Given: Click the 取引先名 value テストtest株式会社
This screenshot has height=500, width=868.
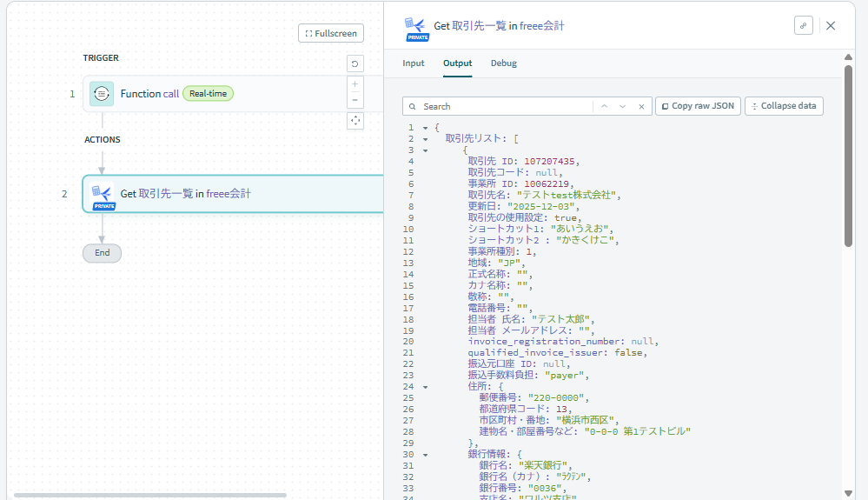Looking at the screenshot, I should tap(567, 195).
